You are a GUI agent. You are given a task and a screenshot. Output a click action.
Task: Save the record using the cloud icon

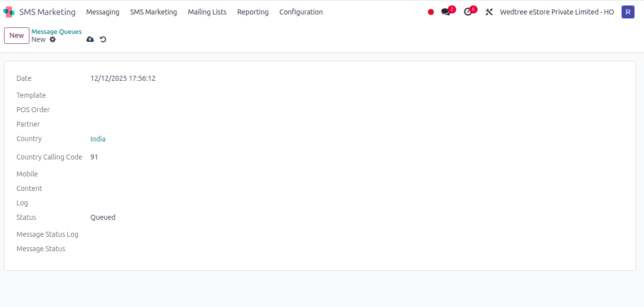[x=90, y=39]
